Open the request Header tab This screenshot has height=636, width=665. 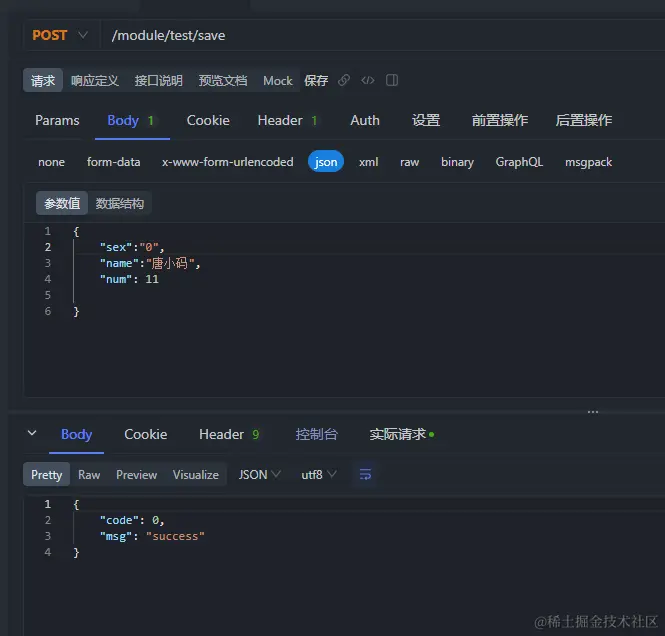[288, 120]
